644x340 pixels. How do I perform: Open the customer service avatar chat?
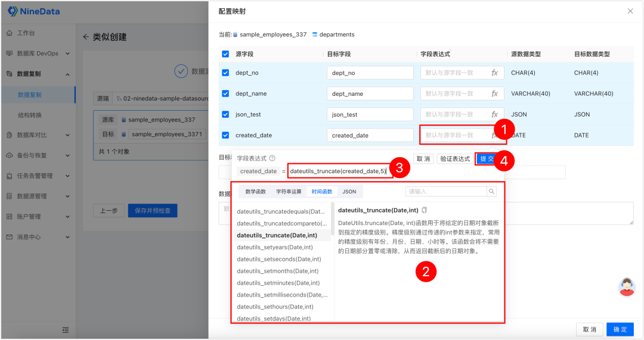coord(627,287)
